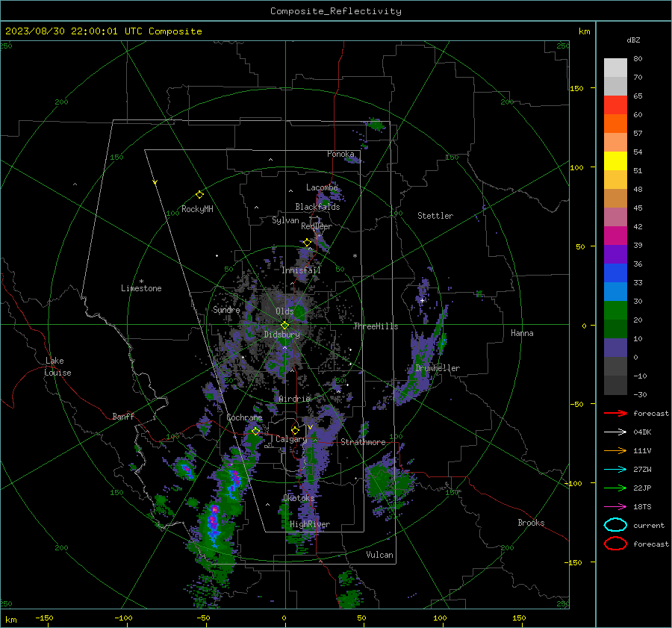Select the Didsbury label

pyautogui.click(x=282, y=335)
